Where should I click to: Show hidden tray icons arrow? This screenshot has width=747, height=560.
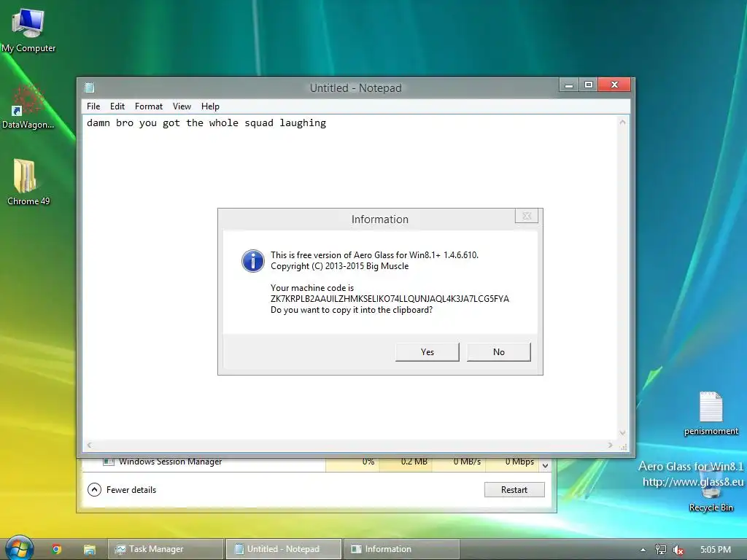[643, 550]
